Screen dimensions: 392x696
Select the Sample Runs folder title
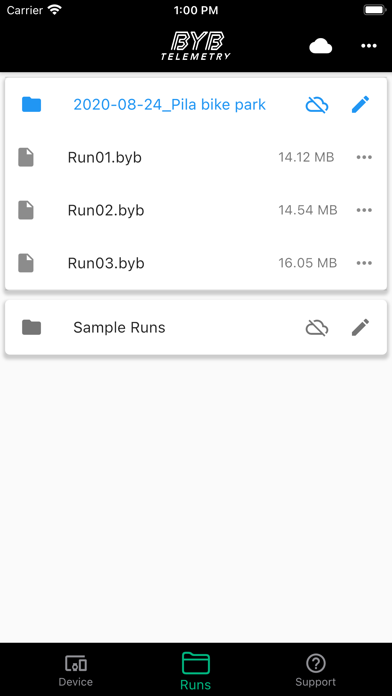pos(119,328)
